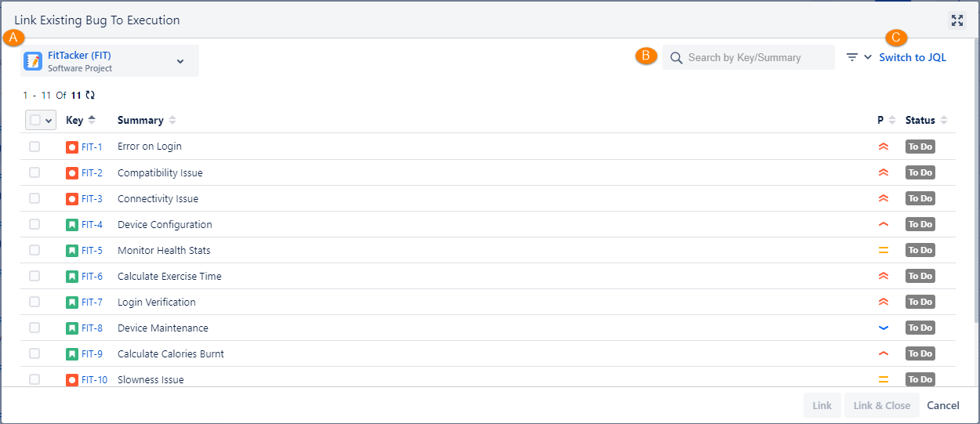The width and height of the screenshot is (980, 424).
Task: Click the priority icon for Compatibility Issue
Action: coord(884,172)
